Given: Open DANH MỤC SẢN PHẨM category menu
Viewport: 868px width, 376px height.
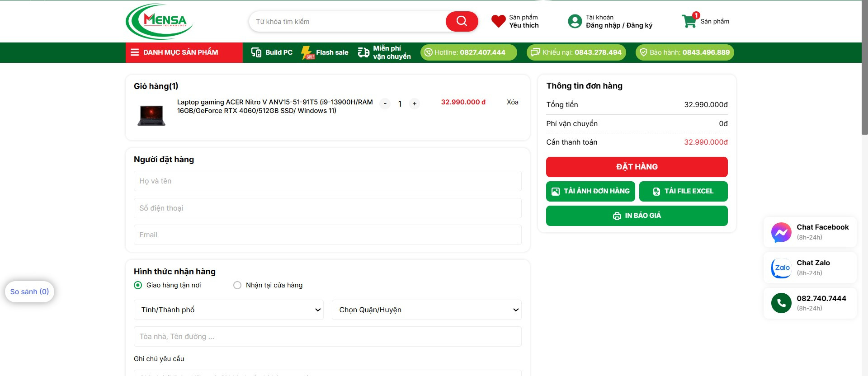Looking at the screenshot, I should (x=184, y=52).
